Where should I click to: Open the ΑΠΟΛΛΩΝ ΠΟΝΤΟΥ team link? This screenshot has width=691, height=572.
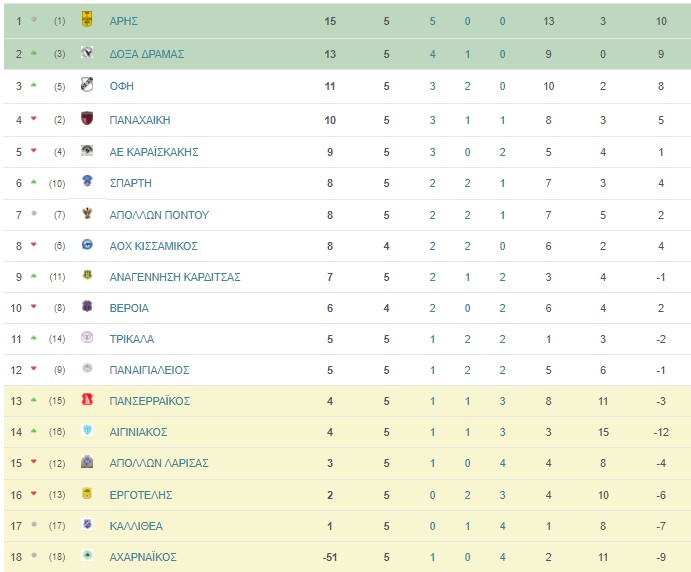(x=159, y=215)
